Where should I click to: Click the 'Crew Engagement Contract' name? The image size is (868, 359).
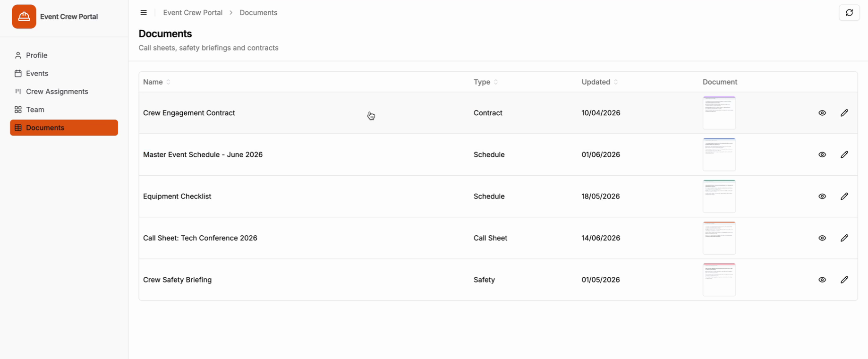(x=189, y=113)
